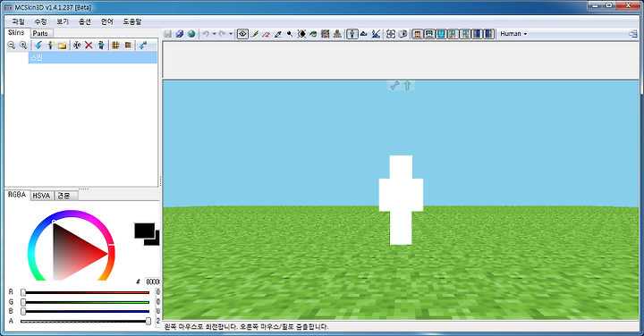Screen dimensions: 644x336
Task: Click the reset camera target icon
Action: [391, 34]
